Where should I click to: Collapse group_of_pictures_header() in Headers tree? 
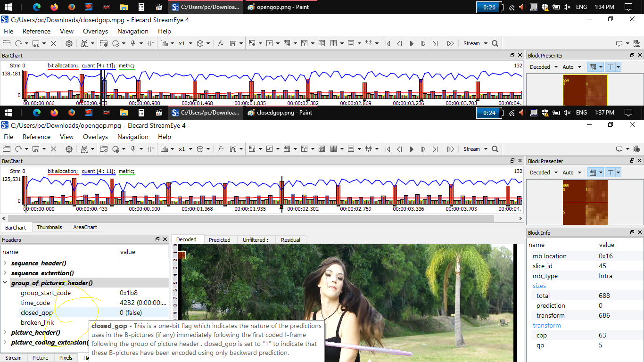5,283
